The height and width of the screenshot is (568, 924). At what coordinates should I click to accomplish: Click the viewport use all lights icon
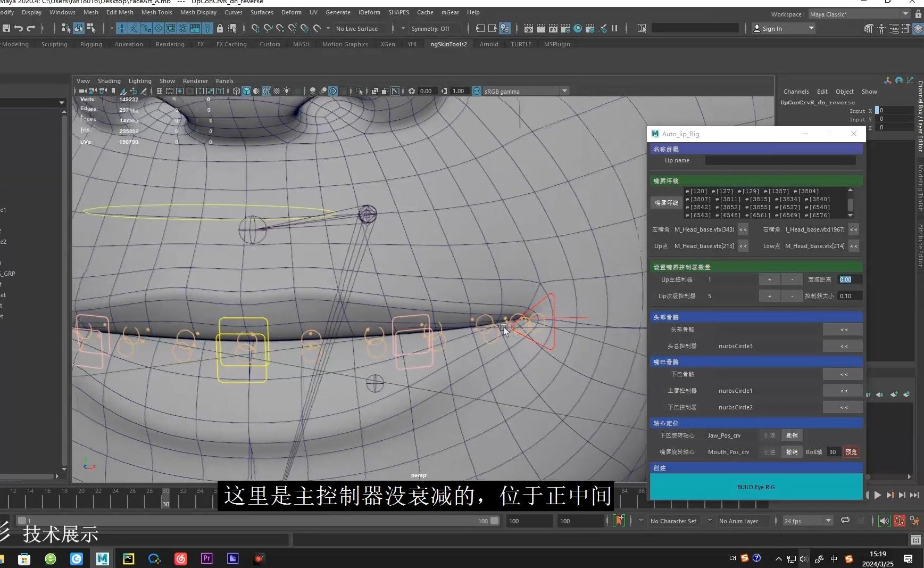pos(287,91)
